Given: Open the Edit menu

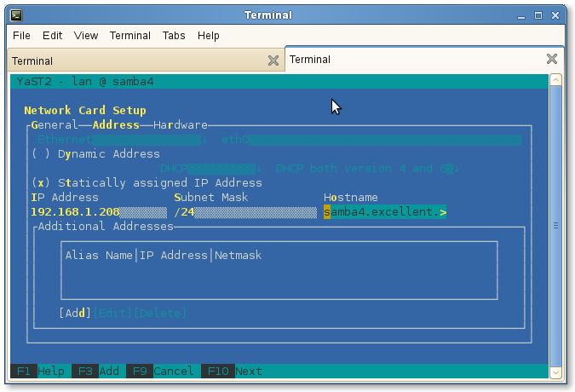Looking at the screenshot, I should 53,36.
